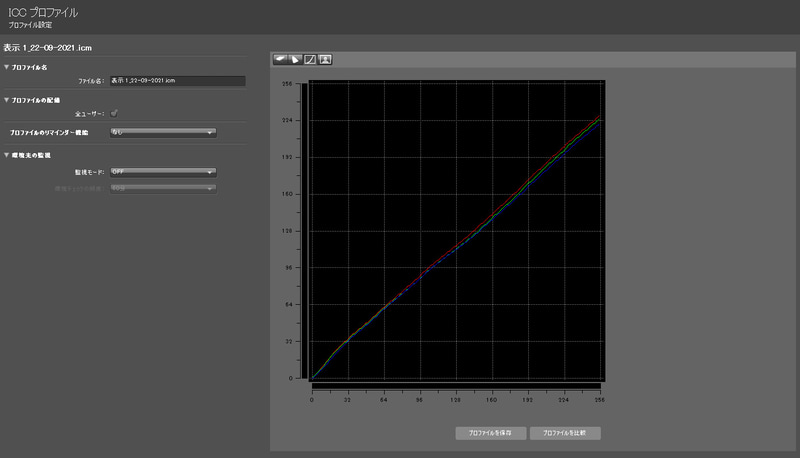Open the greyed-out dropdown below 監視モード
800x458 pixels.
pyautogui.click(x=163, y=189)
